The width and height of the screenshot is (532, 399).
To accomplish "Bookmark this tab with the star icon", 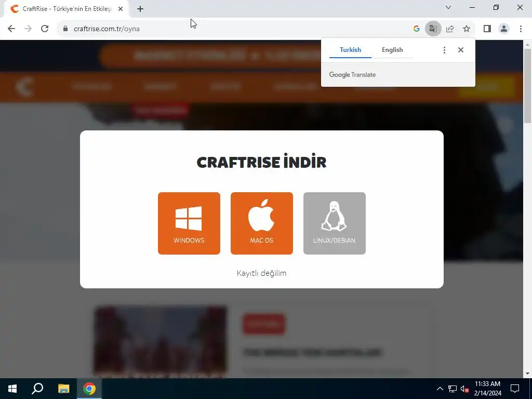I will [467, 29].
